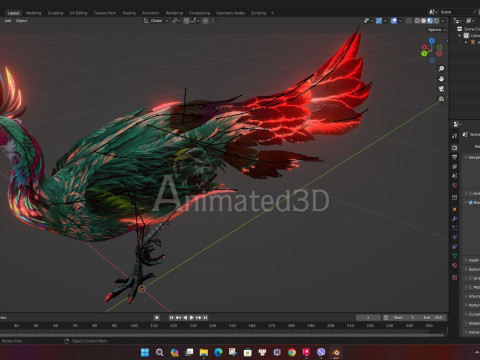Viewport: 480px width, 360px height.
Task: Open the Global transform orientation dropdown
Action: coord(156,21)
